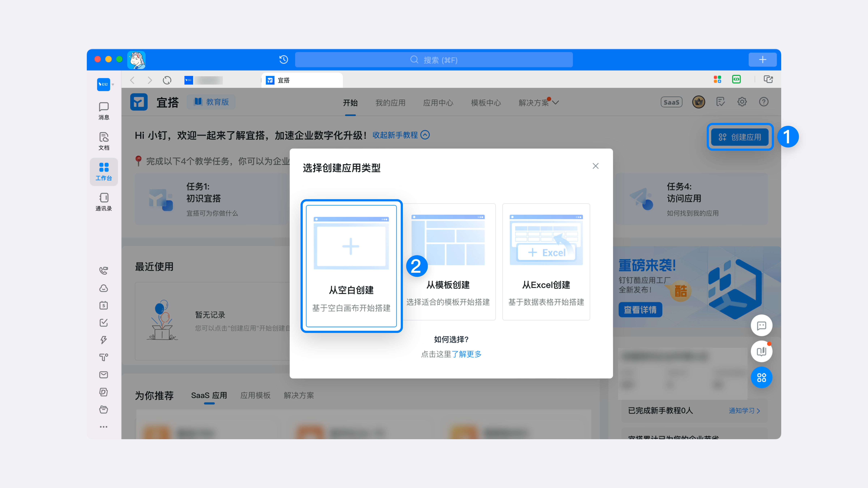Click the 创建应用 button
The width and height of the screenshot is (868, 488).
coord(740,137)
